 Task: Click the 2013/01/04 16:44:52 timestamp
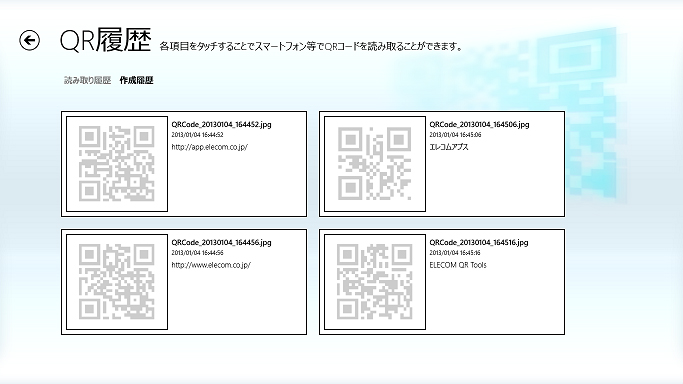(x=197, y=135)
